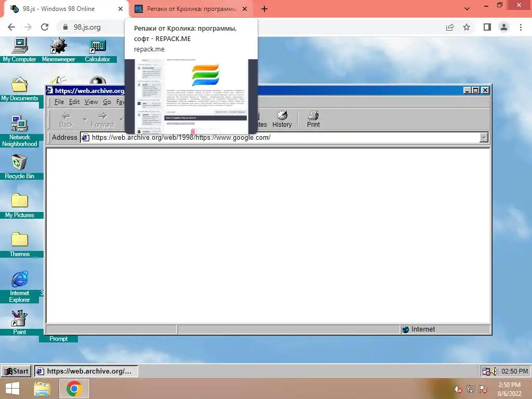The image size is (532, 399).
Task: Close the Internet Explorer window
Action: (x=486, y=90)
